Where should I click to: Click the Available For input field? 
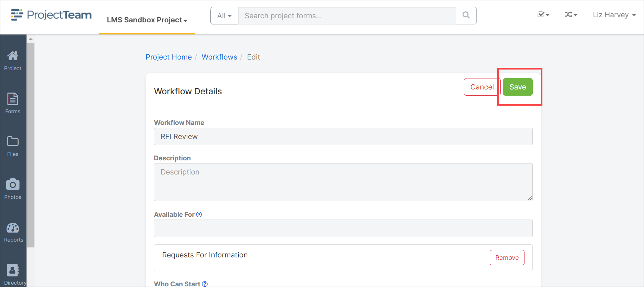[x=343, y=228]
